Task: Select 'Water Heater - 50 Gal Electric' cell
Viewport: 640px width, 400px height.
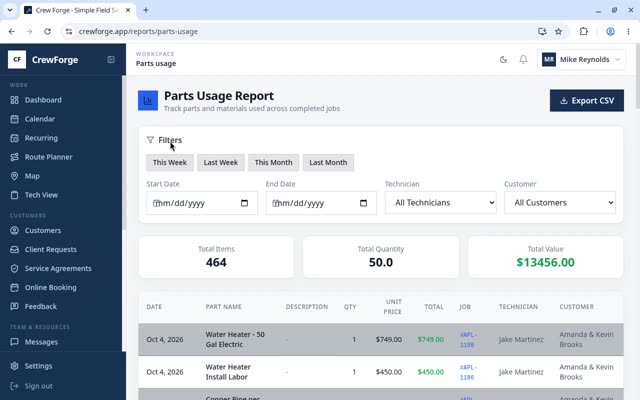Action: pyautogui.click(x=235, y=339)
